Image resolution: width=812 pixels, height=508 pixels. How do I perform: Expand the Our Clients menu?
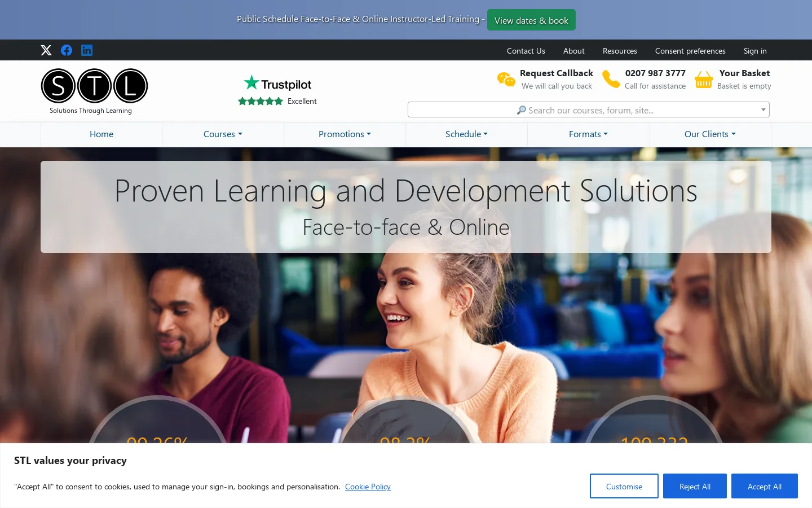point(710,134)
